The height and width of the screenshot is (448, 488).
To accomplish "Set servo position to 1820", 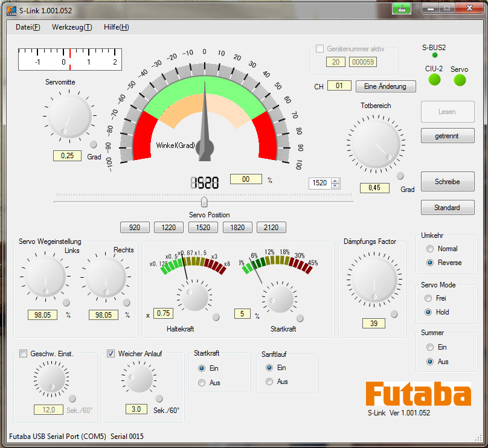I will click(x=237, y=228).
